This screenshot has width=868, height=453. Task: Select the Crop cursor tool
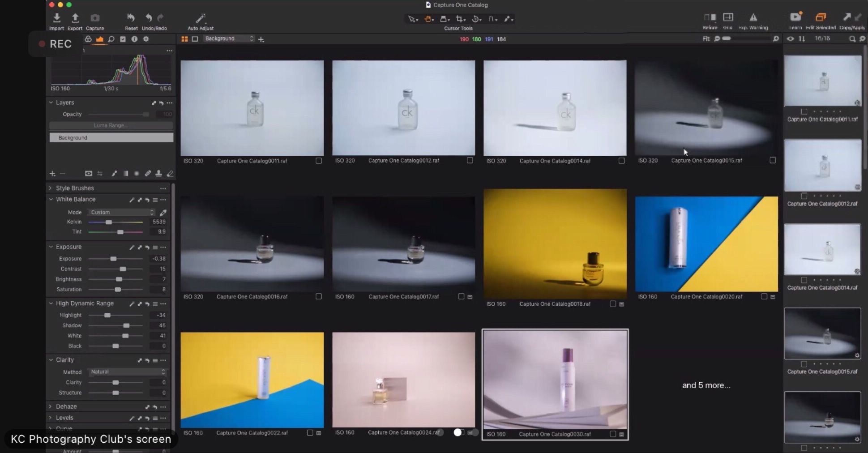click(x=460, y=19)
